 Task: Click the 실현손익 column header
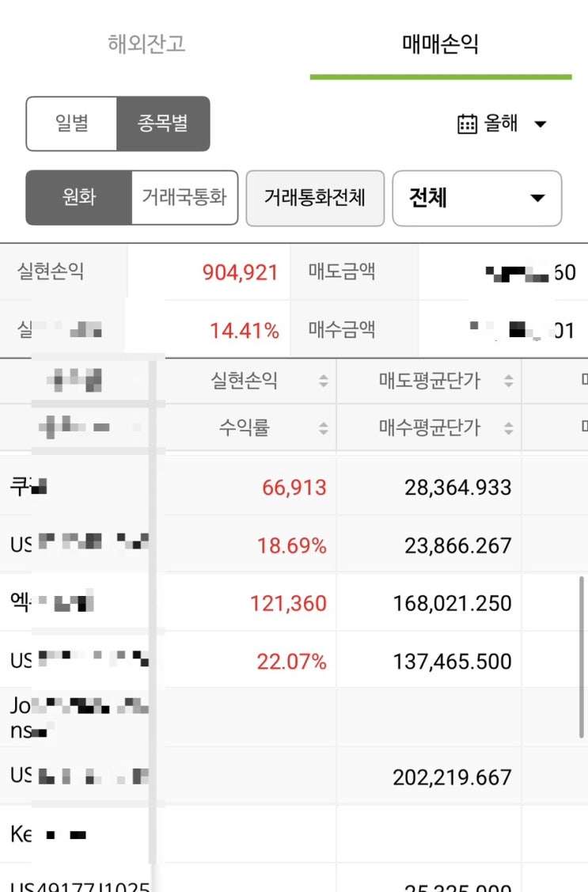pos(244,381)
